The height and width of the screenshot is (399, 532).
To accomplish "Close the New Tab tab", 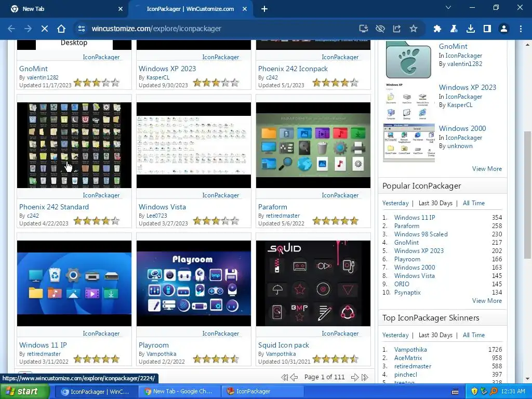I will 121,9.
